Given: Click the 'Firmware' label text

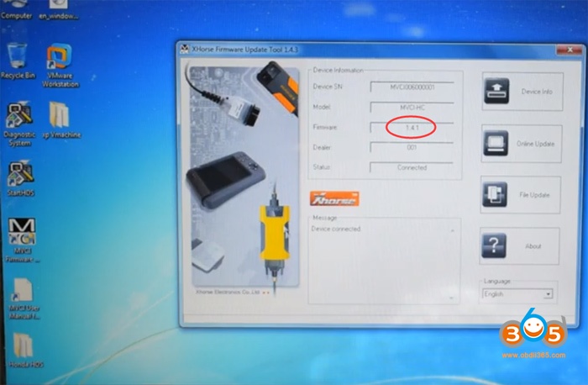Looking at the screenshot, I should (325, 127).
